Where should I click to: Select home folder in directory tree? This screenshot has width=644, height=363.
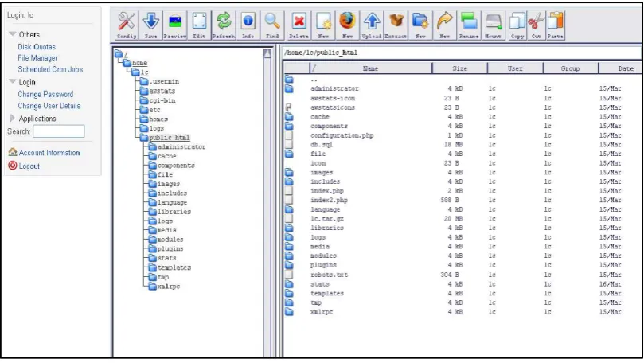coord(135,63)
